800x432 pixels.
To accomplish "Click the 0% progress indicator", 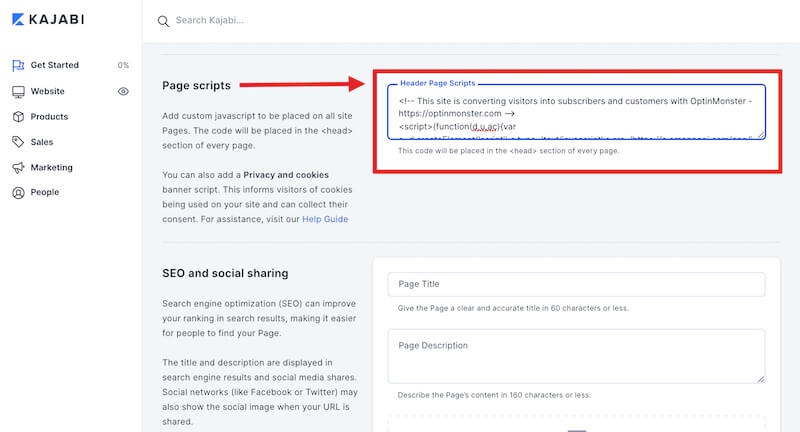I will [x=123, y=65].
